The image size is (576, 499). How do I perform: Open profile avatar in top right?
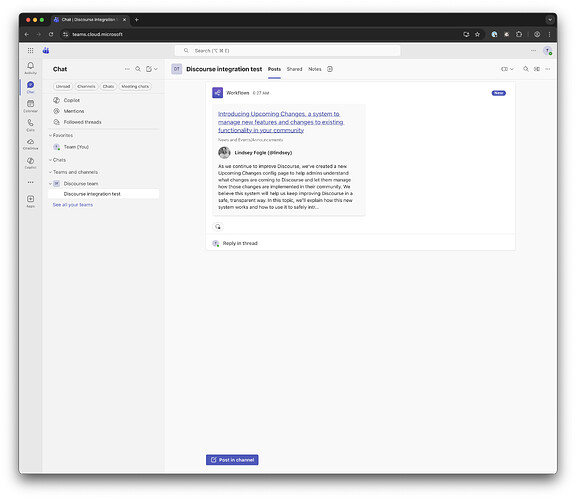pyautogui.click(x=547, y=51)
